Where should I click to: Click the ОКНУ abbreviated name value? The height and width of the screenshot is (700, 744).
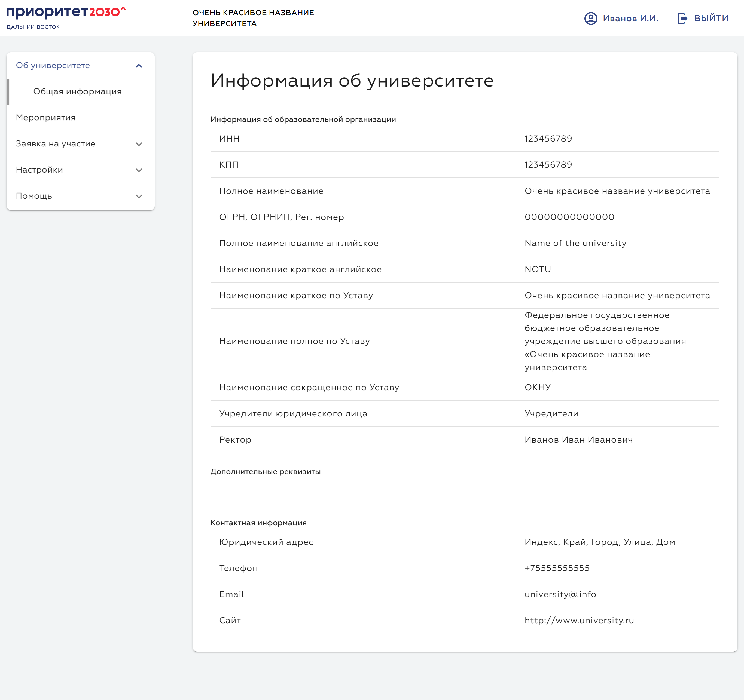[537, 387]
